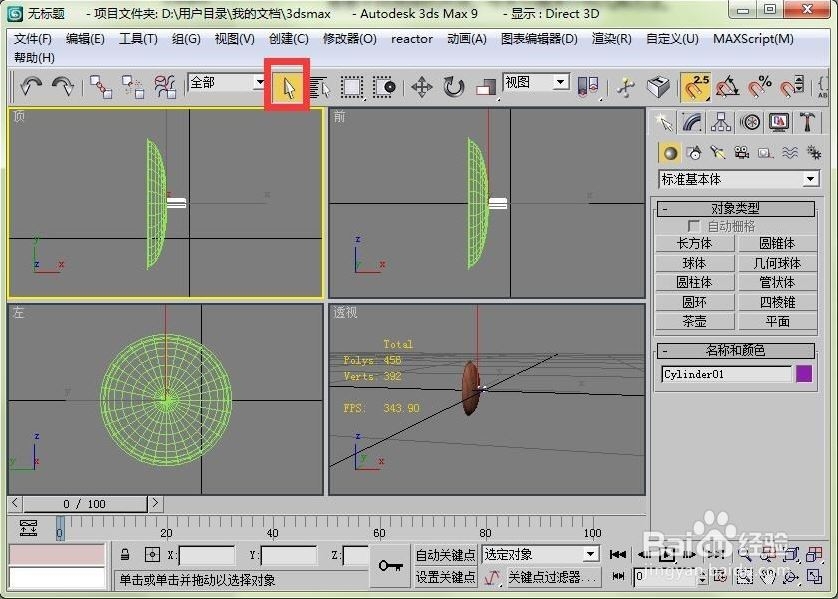Switch to the Modify command panel tab
The height and width of the screenshot is (599, 838).
[693, 122]
